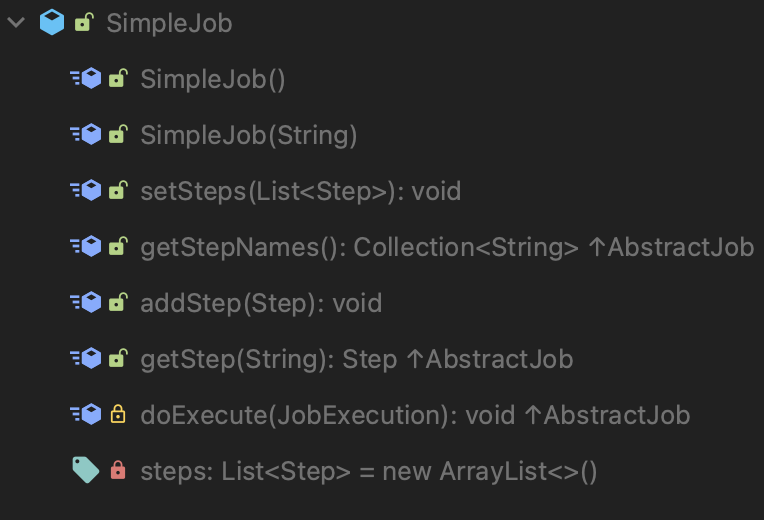Click method icon of SimpleJob() constructor
Image resolution: width=764 pixels, height=520 pixels.
86,78
